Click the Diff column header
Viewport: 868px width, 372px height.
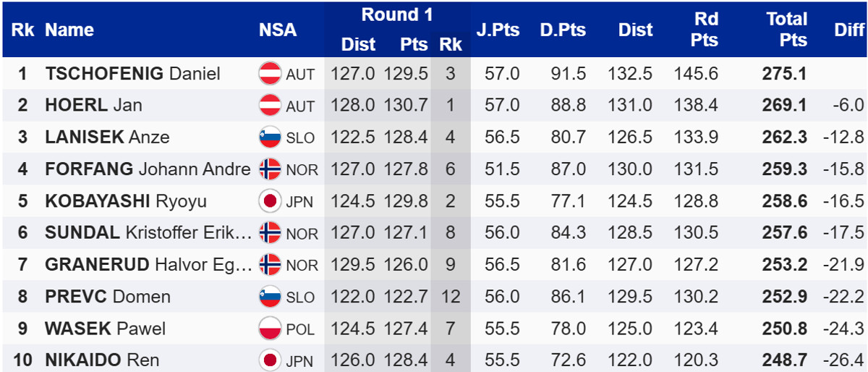click(x=848, y=30)
